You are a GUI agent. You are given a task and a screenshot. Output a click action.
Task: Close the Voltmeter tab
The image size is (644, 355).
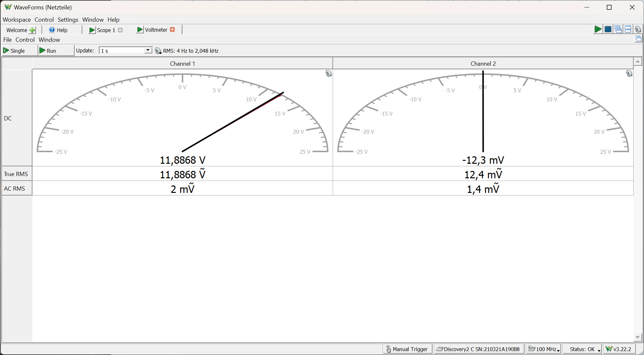point(173,29)
